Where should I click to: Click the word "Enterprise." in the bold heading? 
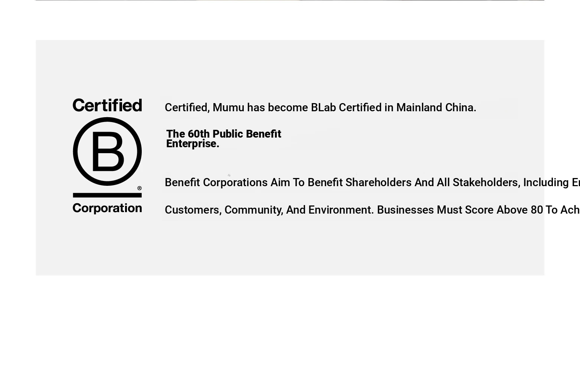pos(193,144)
